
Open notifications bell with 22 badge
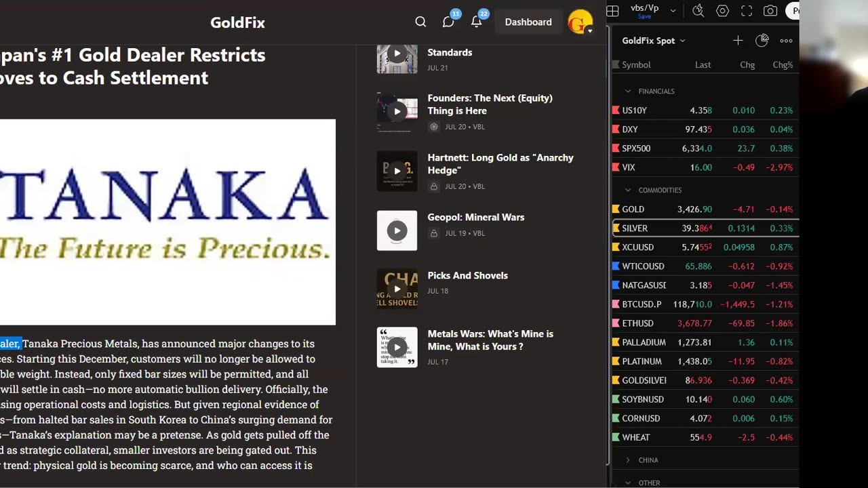tap(477, 22)
